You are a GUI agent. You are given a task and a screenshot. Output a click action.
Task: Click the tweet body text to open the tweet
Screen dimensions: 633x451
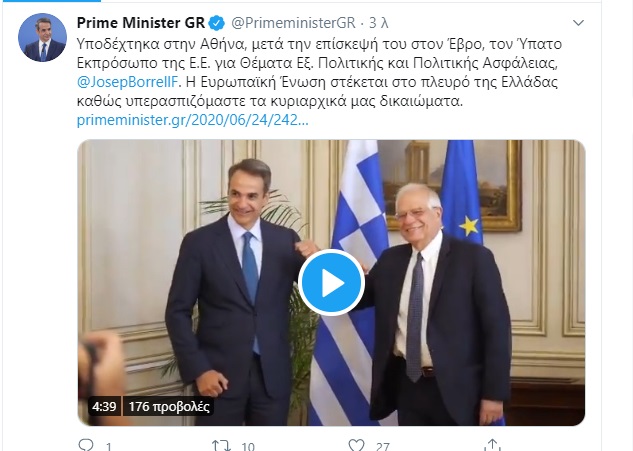319,72
